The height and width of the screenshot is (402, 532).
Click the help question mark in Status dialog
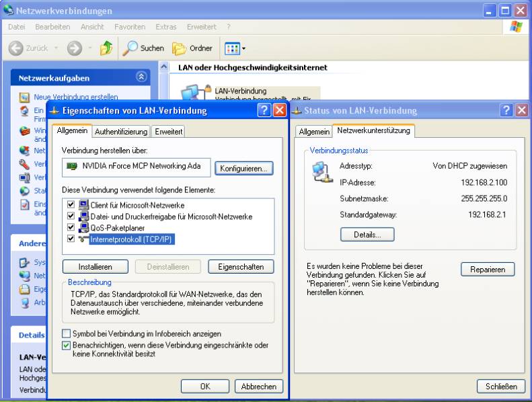pos(506,110)
